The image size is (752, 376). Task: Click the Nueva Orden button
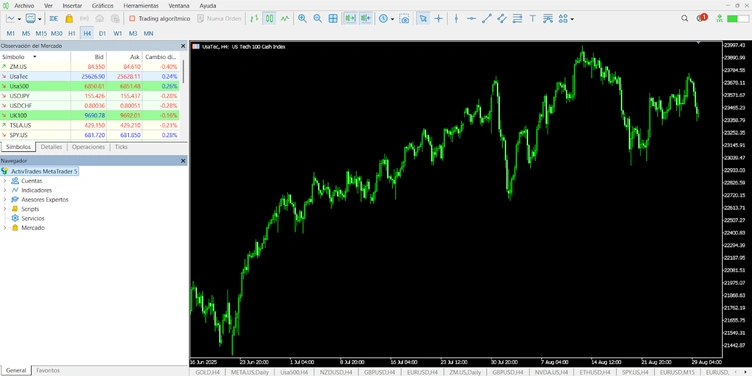click(x=219, y=19)
